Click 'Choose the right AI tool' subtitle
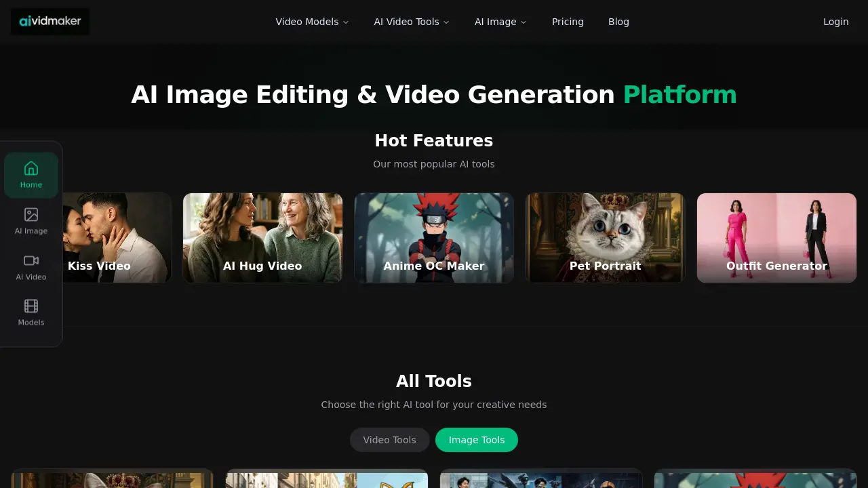Screen dimensions: 868x488 pos(434,405)
